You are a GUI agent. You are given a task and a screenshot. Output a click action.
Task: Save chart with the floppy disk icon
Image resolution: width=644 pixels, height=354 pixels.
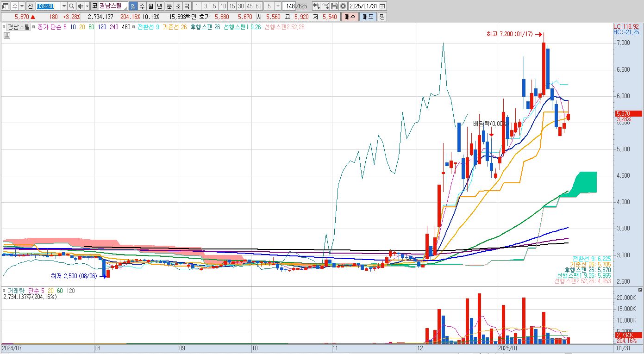(334, 6)
